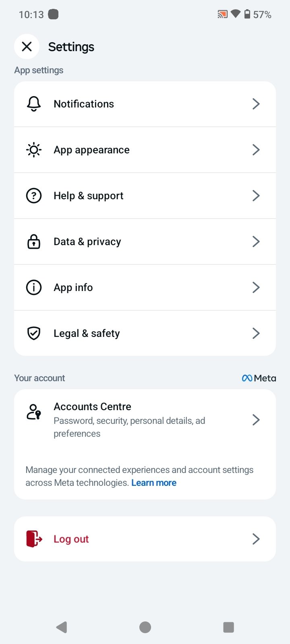This screenshot has height=644, width=290.
Task: Open the Help & support entry
Action: click(89, 196)
